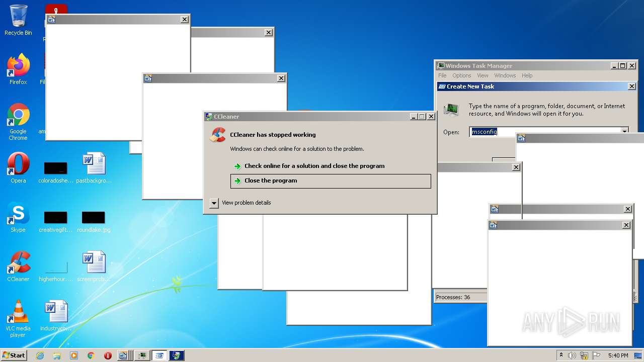Switch to Create New Task taskbar button

tap(159, 355)
